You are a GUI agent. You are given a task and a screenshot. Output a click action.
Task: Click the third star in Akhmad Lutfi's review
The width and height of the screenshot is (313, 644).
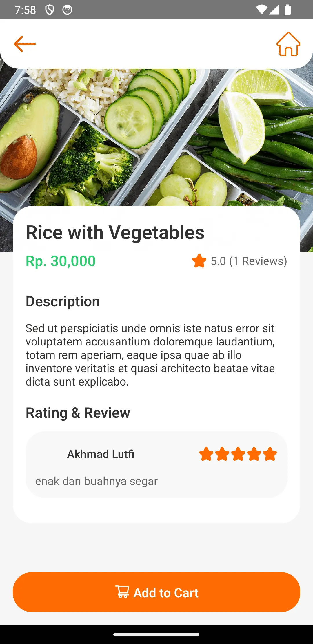238,454
